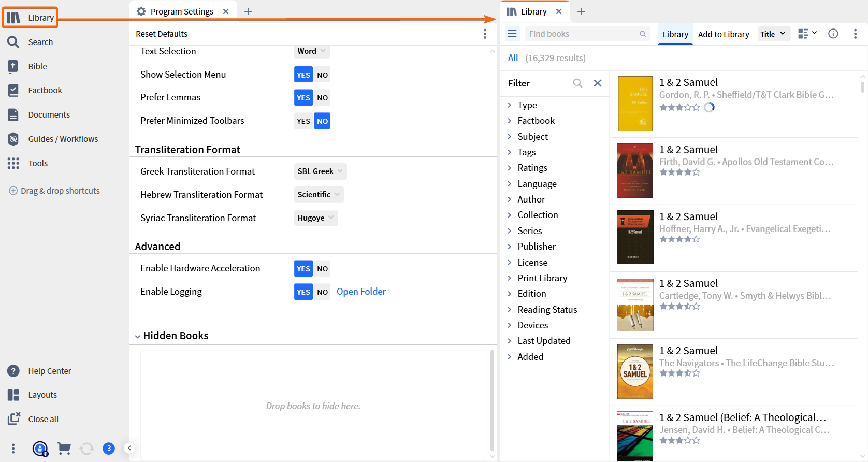Add a new tab next to Program Settings
Viewport: 868px width, 462px height.
[248, 11]
